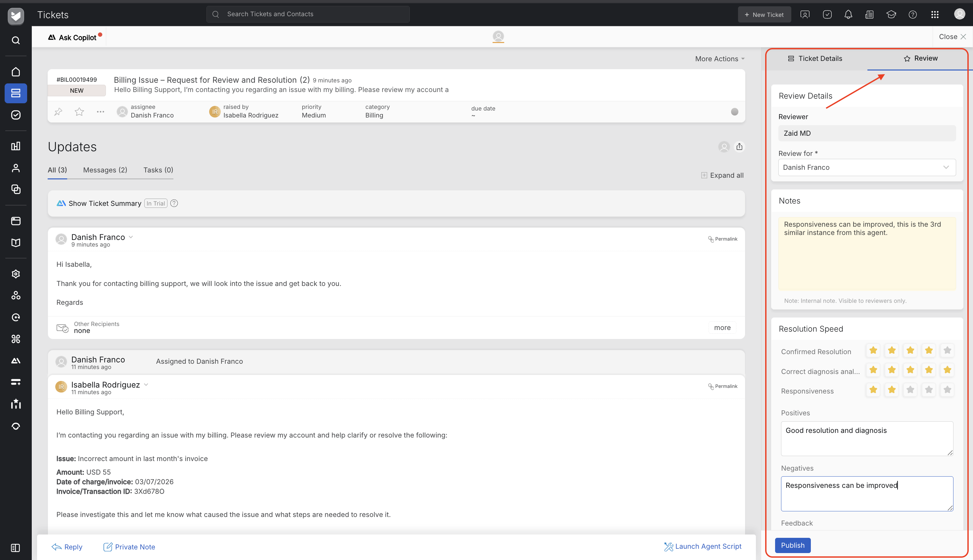Set Confirmed Resolution to one star
Image resolution: width=973 pixels, height=560 pixels.
(x=873, y=350)
